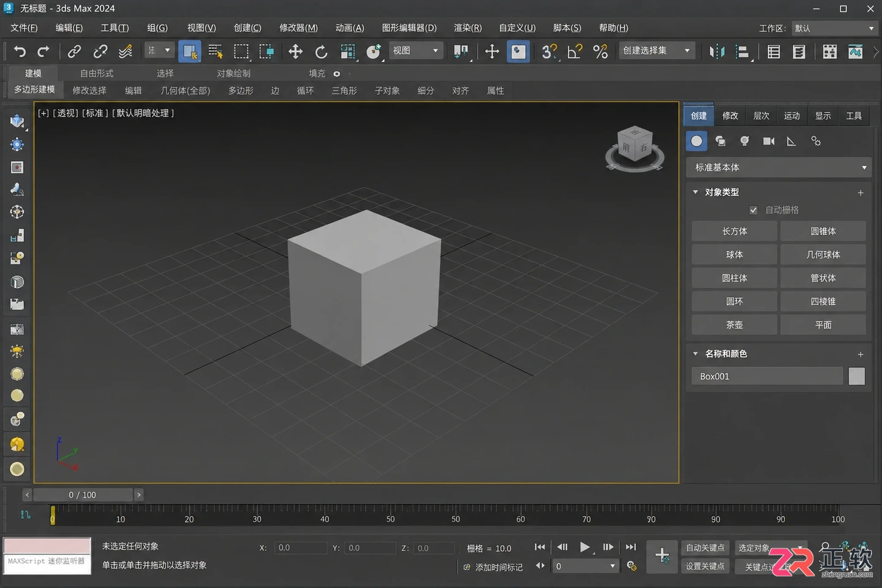Activate the Select and Scale tool
The height and width of the screenshot is (588, 882).
click(x=347, y=51)
